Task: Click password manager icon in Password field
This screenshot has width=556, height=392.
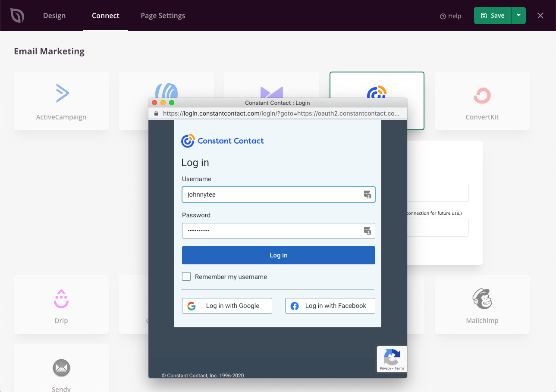Action: click(x=367, y=231)
